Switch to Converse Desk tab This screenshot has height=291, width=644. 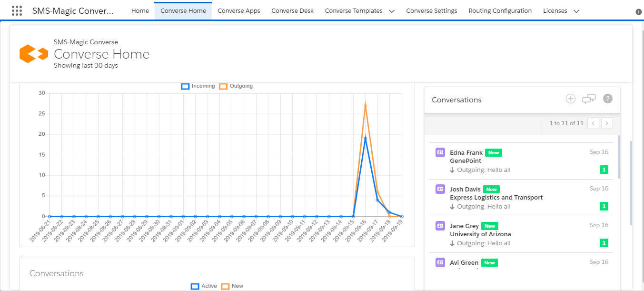293,10
